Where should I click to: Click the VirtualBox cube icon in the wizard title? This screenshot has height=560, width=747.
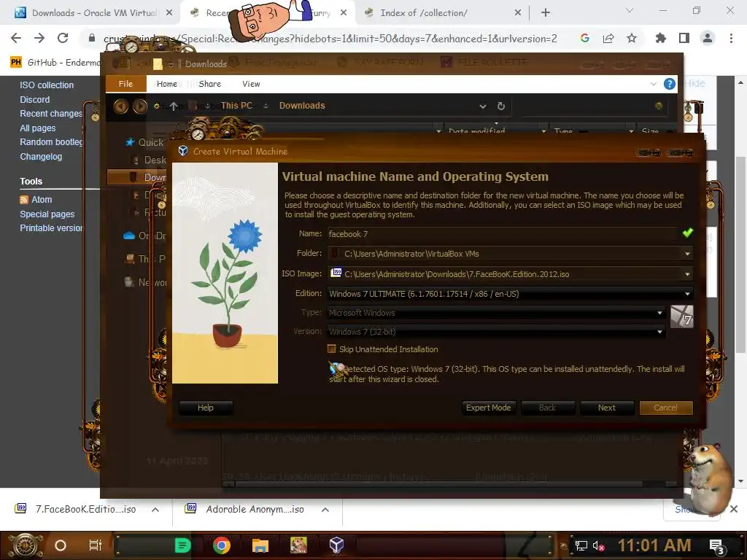(183, 151)
